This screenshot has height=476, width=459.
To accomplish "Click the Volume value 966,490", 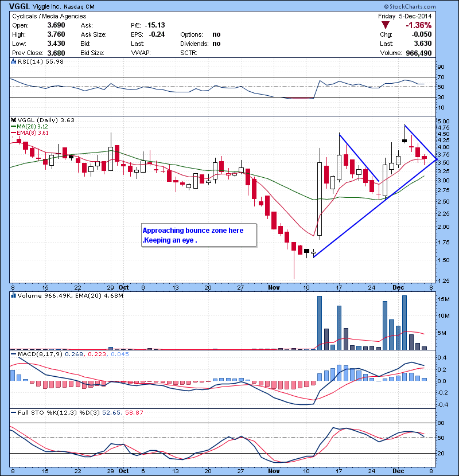I will 419,53.
